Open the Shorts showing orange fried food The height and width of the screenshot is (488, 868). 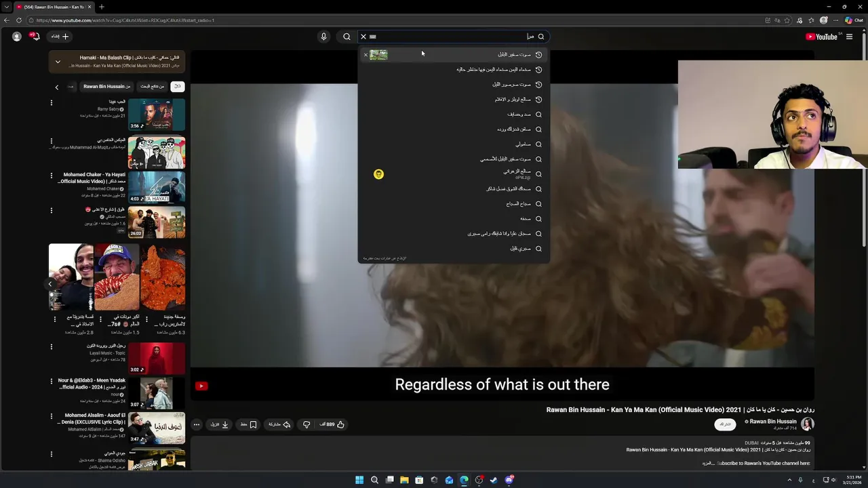163,277
